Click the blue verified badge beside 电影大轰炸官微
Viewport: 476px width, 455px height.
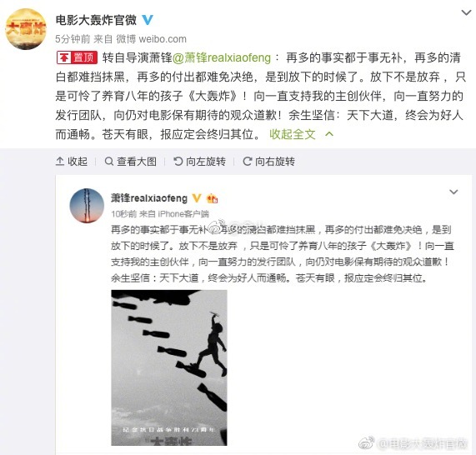tap(148, 20)
